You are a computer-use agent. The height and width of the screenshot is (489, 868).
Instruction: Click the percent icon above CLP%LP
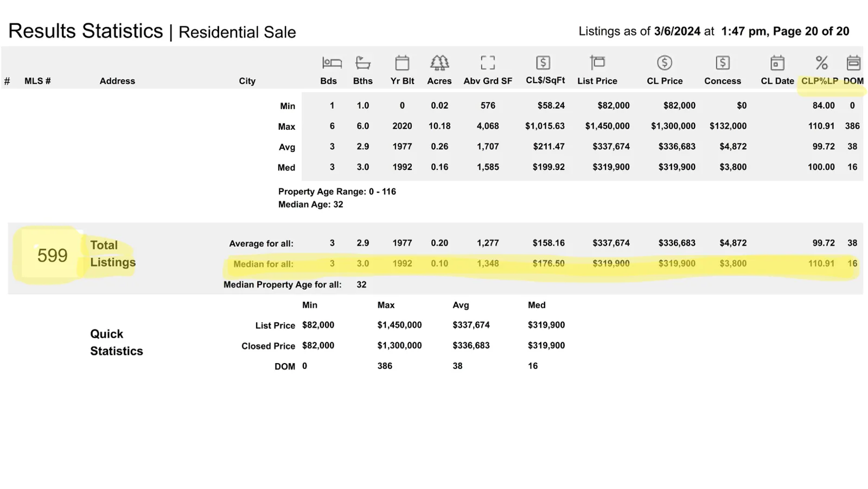tap(821, 63)
